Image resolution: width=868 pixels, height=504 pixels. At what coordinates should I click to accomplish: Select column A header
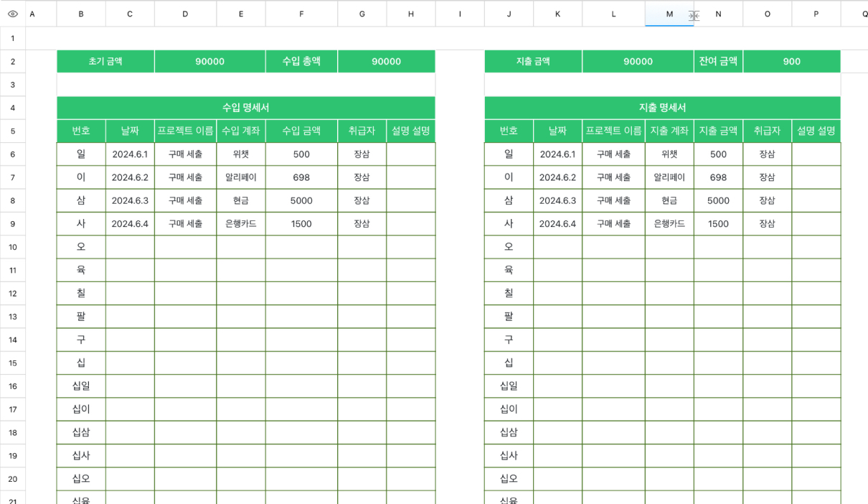(32, 14)
